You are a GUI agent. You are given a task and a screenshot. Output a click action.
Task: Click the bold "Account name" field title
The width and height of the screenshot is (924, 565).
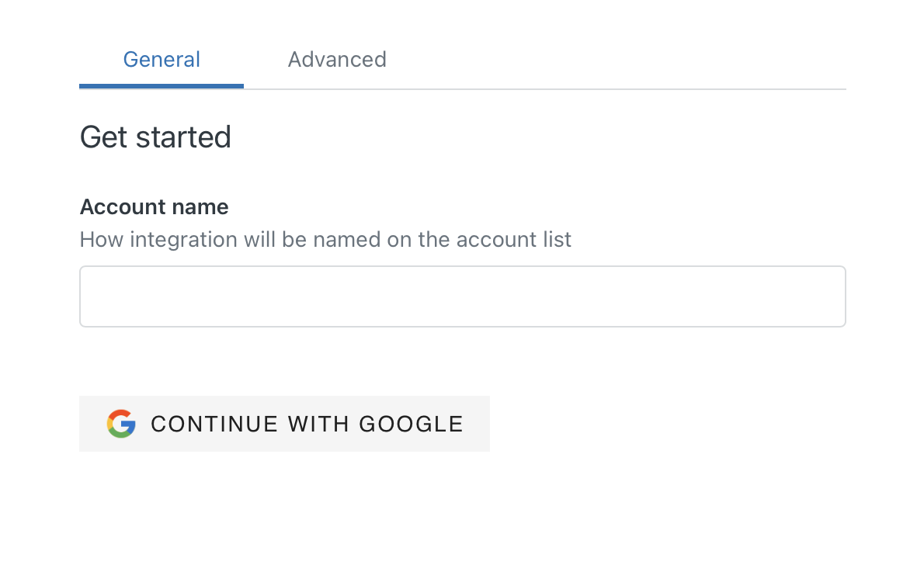154,207
